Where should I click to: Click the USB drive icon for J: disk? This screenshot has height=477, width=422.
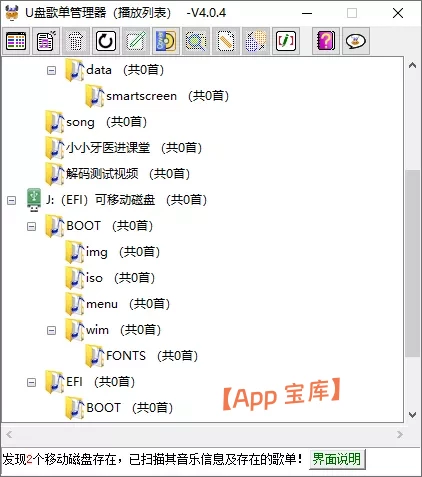click(34, 200)
